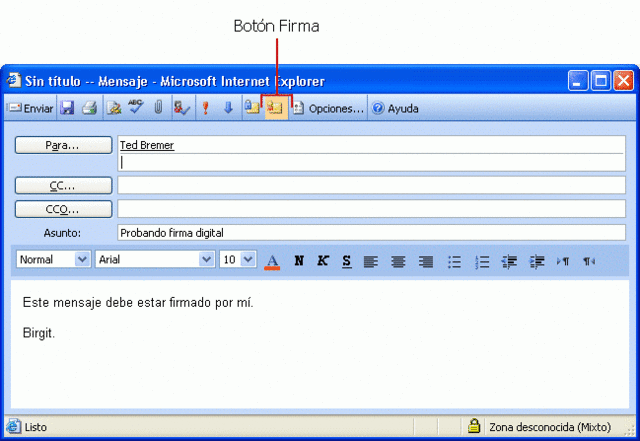
Task: Click the Internet Explorer page icon in status bar
Action: point(13,427)
